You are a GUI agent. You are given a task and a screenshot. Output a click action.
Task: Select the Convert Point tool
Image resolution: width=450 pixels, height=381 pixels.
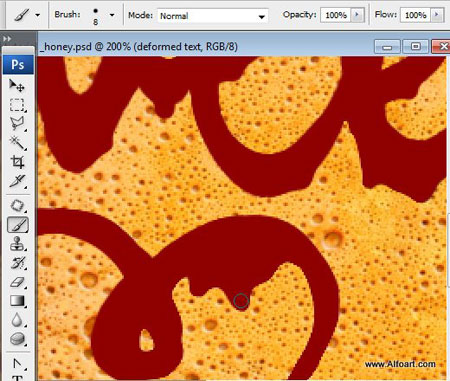click(x=17, y=363)
